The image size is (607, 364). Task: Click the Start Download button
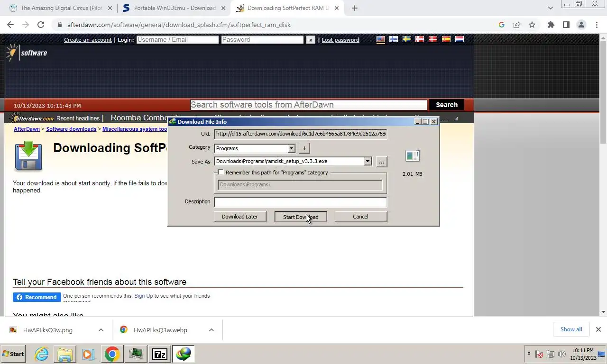[301, 217]
